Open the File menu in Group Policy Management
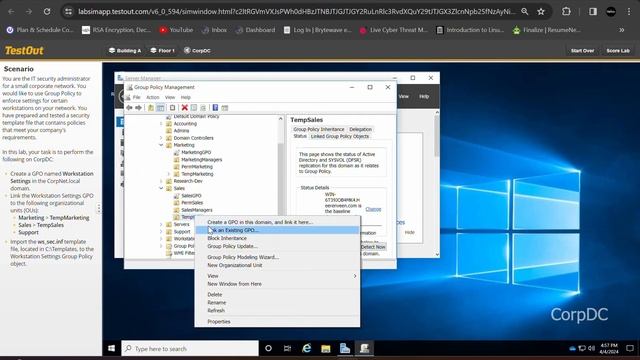 pos(136,98)
